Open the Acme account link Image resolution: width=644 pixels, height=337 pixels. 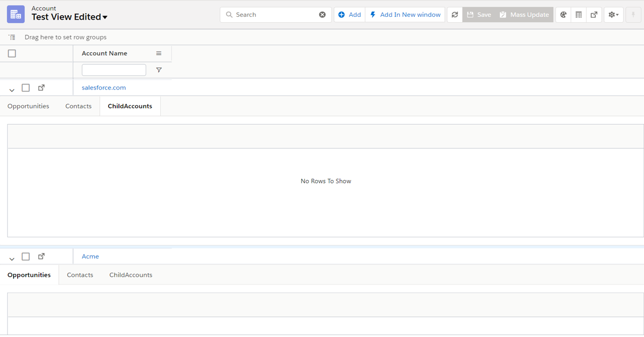[90, 257]
